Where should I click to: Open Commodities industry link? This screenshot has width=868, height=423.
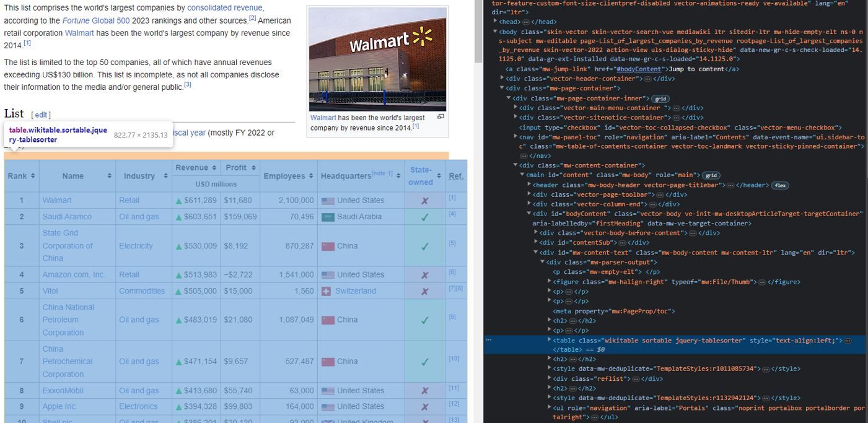click(142, 291)
